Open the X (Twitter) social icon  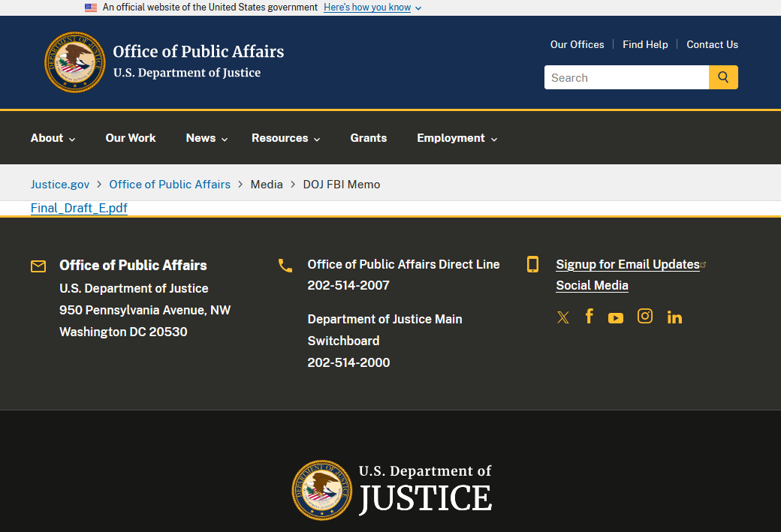coord(562,317)
